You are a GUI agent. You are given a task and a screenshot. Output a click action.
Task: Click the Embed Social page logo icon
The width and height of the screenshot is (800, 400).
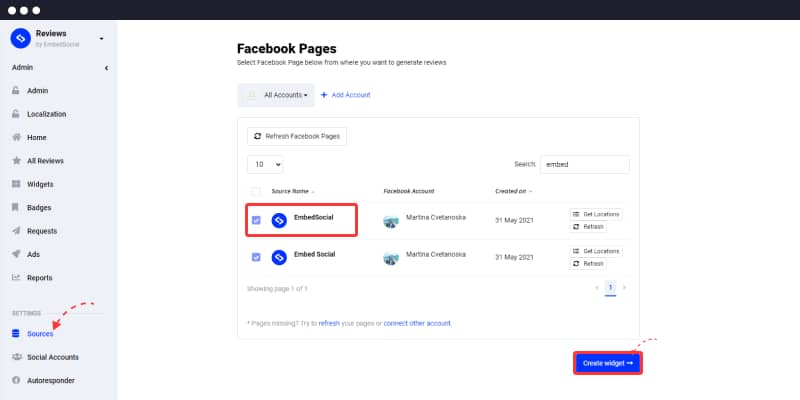click(279, 257)
